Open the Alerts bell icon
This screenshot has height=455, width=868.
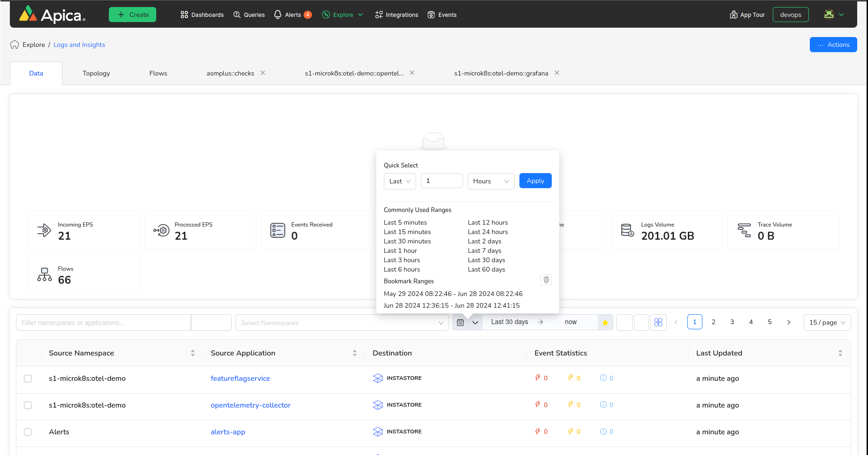click(278, 15)
